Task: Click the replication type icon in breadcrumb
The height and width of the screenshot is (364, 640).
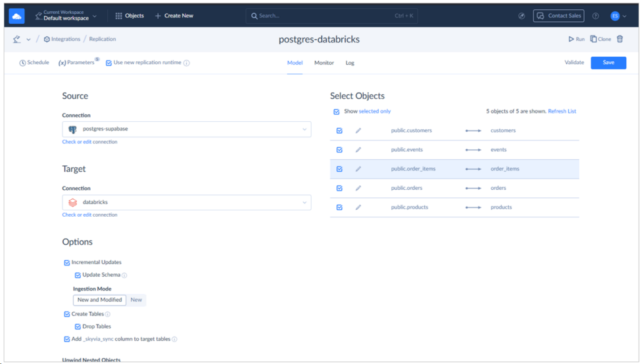Action: [17, 39]
